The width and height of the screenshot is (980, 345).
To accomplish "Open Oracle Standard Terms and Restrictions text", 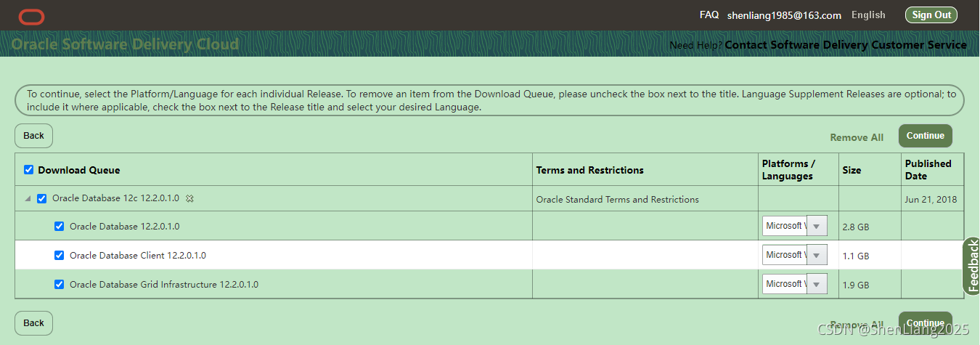I will [x=617, y=199].
